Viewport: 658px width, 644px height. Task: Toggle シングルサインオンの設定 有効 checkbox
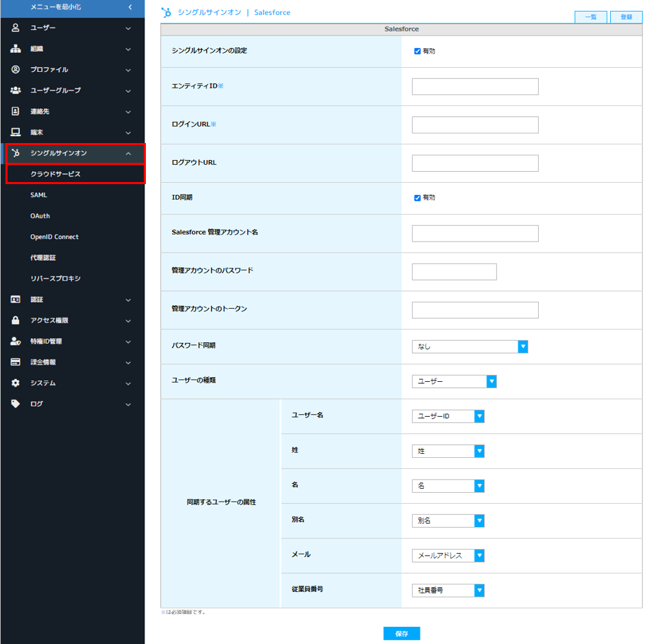point(417,51)
